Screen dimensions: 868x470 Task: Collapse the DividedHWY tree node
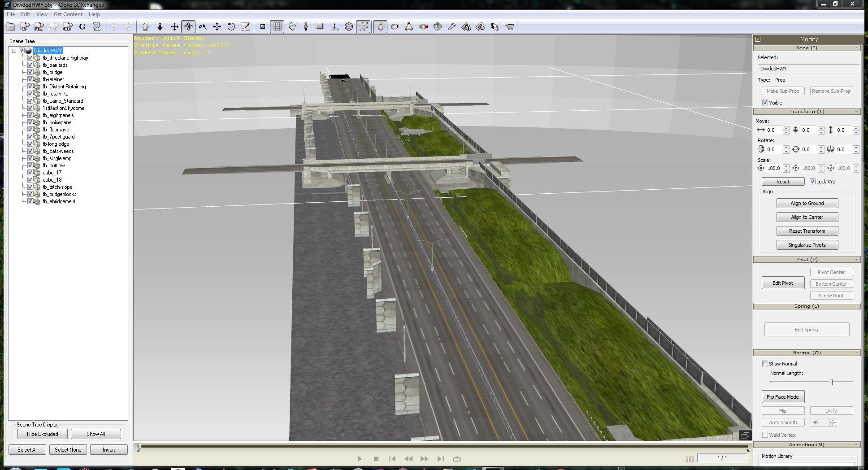pyautogui.click(x=14, y=51)
